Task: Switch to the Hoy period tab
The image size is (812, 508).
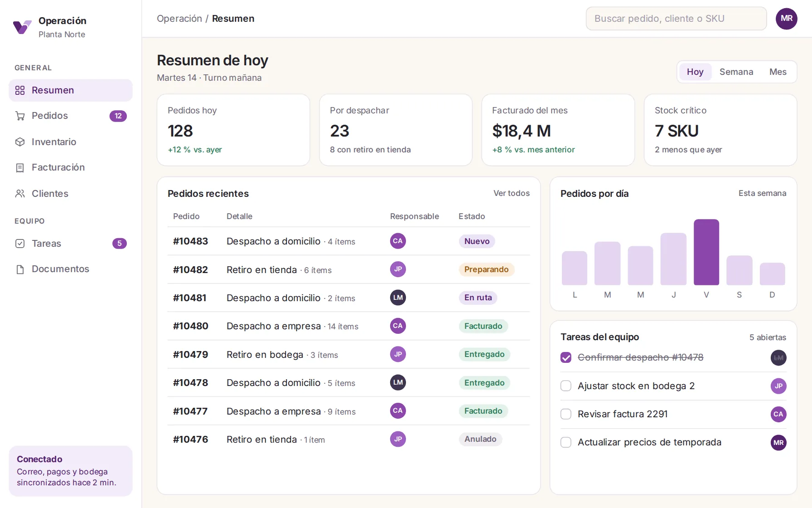Action: coord(695,72)
